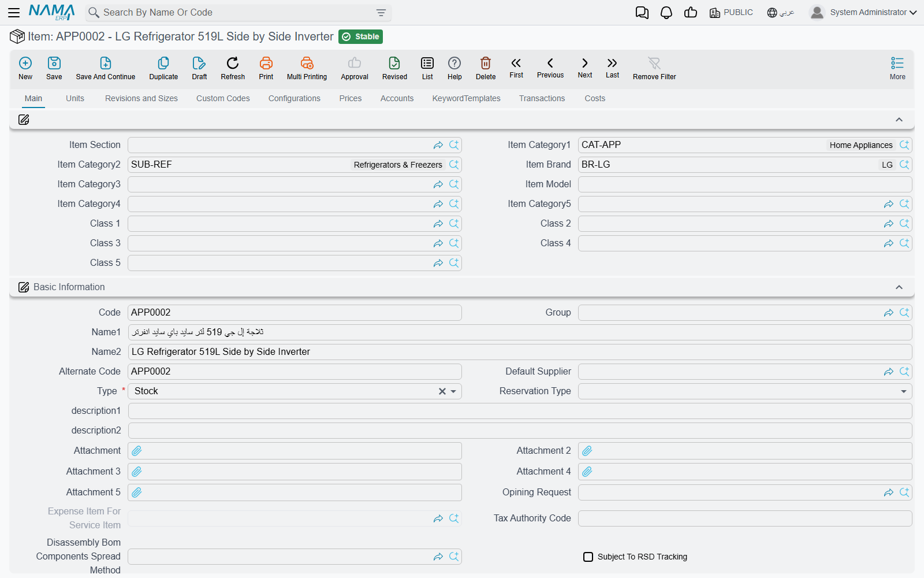The image size is (924, 578).
Task: Toggle Subject To RSD Tracking checkbox
Action: click(588, 557)
